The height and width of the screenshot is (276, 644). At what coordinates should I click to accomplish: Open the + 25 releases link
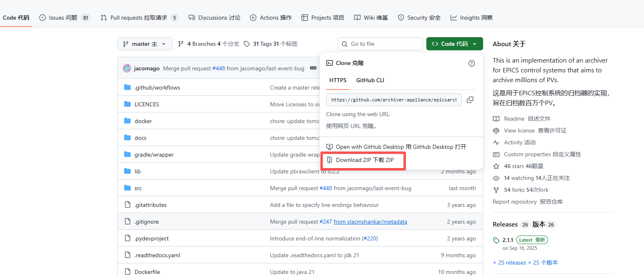pos(525,263)
